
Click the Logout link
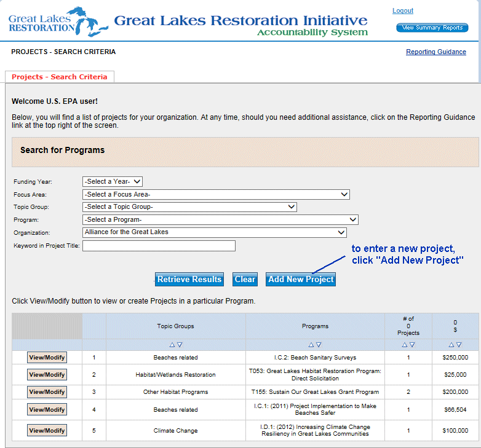pos(403,10)
